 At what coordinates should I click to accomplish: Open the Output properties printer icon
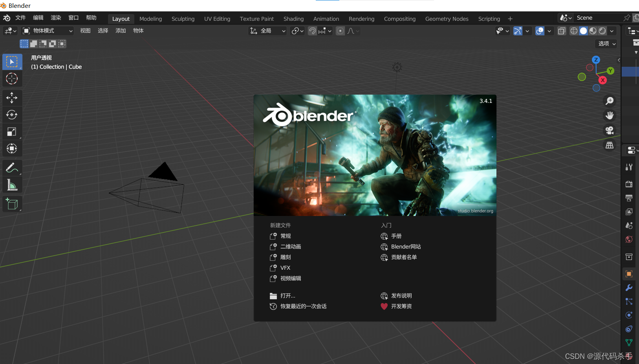coord(629,198)
